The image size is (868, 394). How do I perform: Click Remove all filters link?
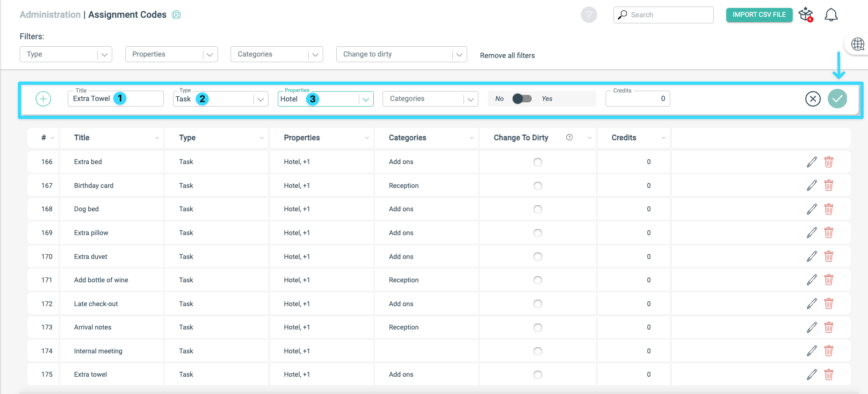tap(507, 55)
